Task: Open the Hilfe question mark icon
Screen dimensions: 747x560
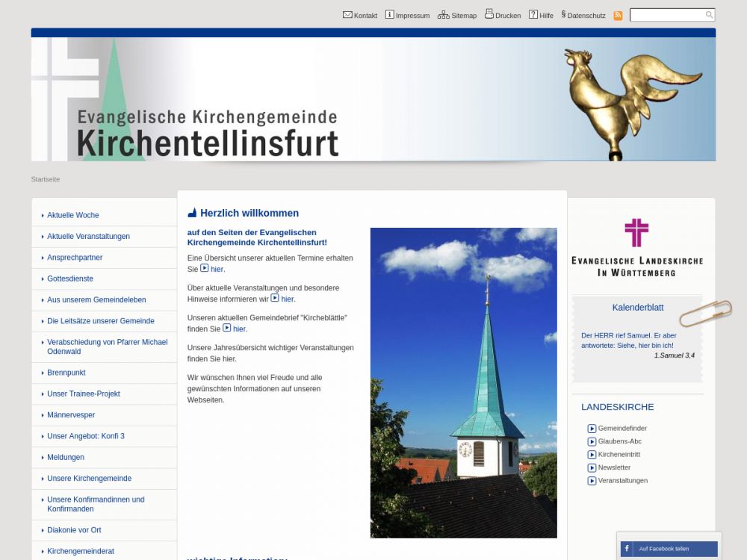Action: point(533,14)
